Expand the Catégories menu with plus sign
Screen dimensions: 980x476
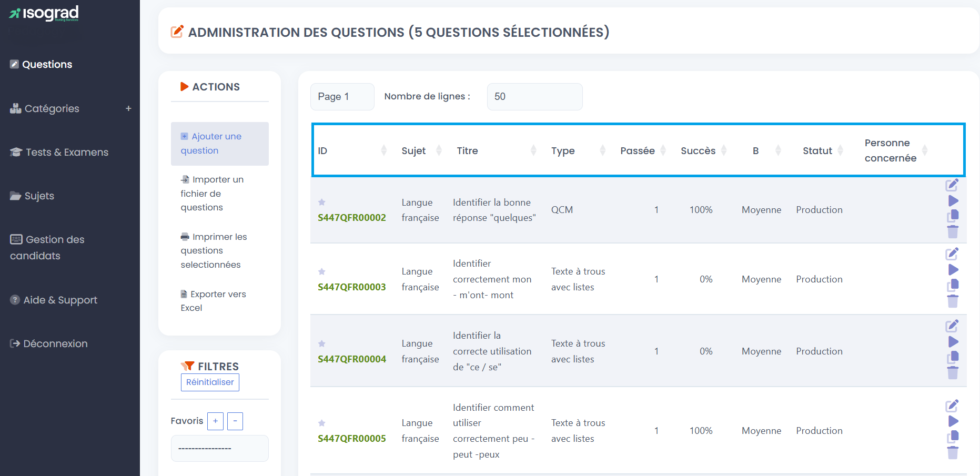tap(128, 108)
